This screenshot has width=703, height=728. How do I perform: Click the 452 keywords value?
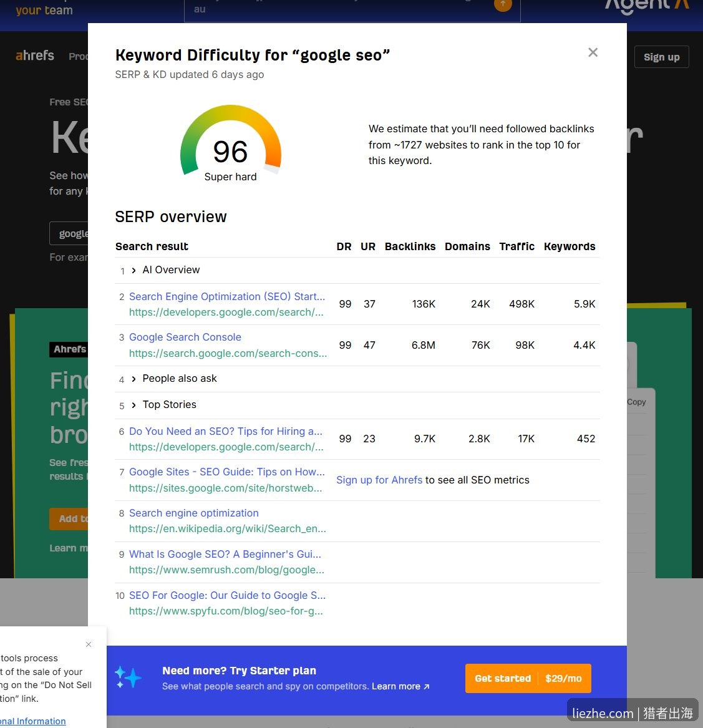pos(586,439)
